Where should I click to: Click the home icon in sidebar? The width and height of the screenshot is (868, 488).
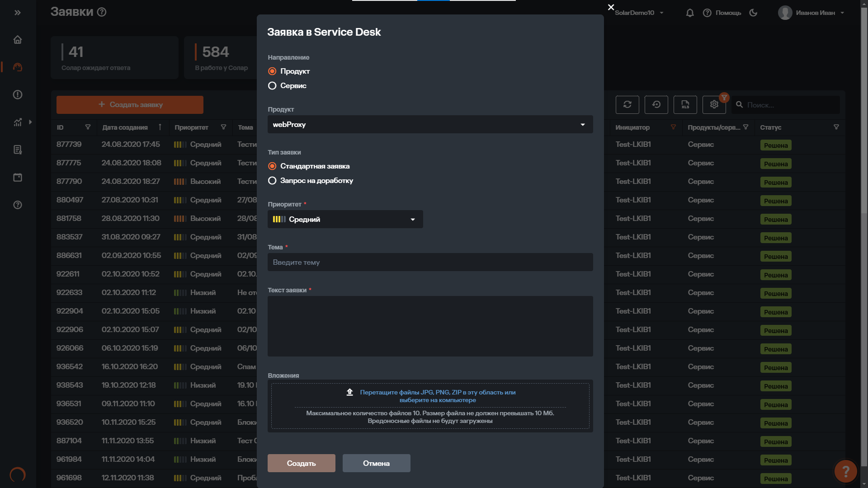tap(18, 40)
